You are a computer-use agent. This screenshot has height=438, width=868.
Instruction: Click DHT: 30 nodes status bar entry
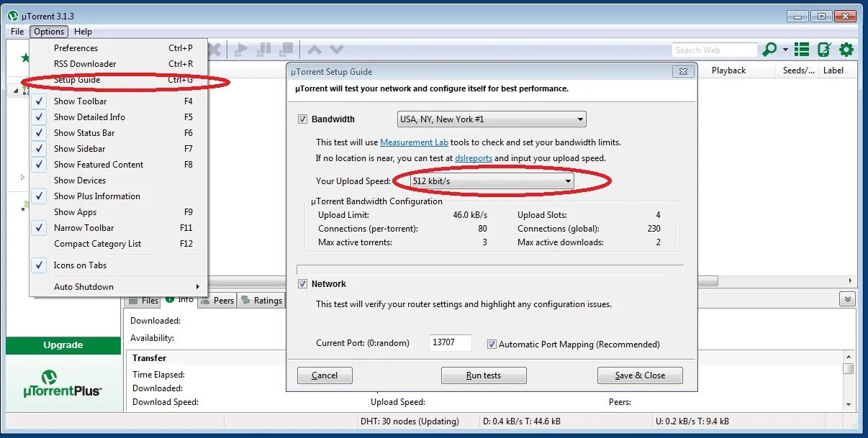(x=408, y=421)
